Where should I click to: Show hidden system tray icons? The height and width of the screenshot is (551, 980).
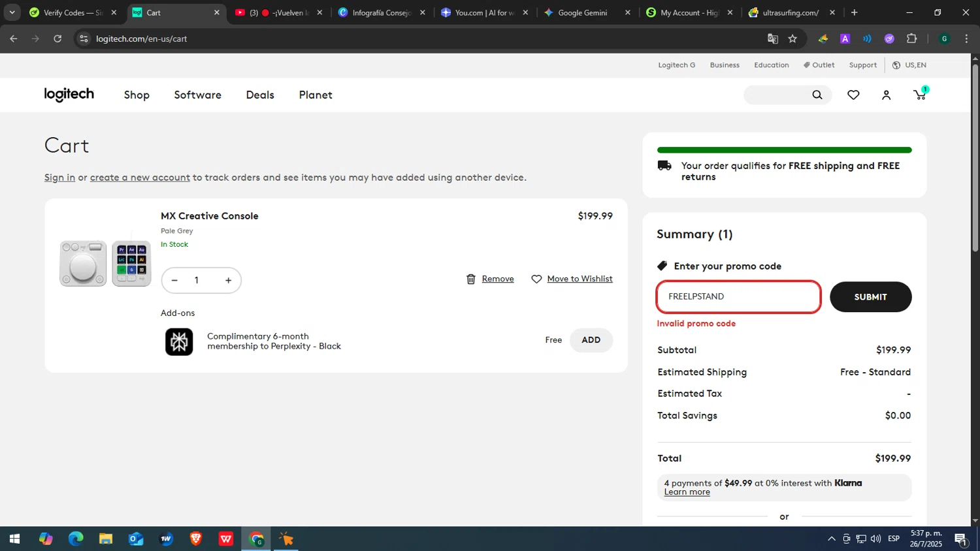click(x=831, y=539)
